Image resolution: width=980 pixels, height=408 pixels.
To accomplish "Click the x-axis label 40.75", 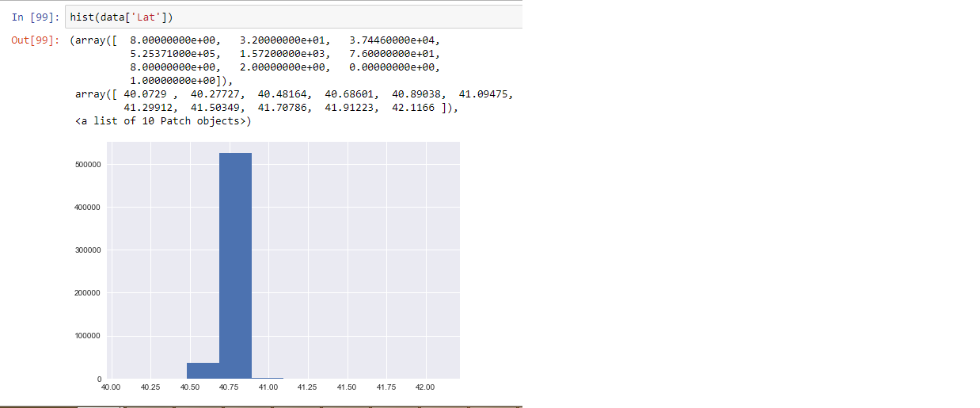I will [x=229, y=387].
